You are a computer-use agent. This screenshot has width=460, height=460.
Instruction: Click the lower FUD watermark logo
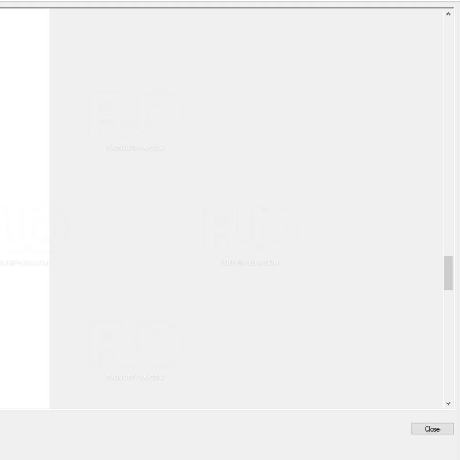click(x=136, y=345)
